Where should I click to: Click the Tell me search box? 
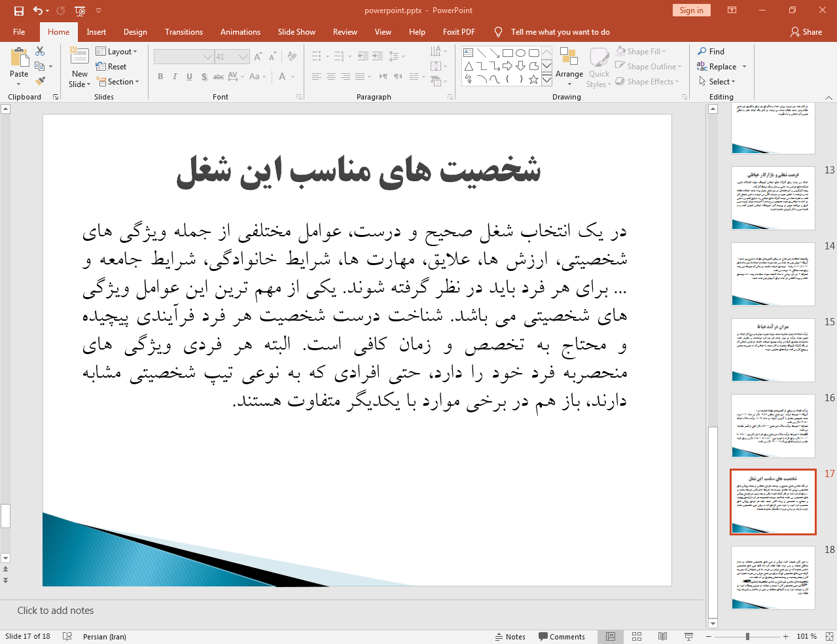[560, 31]
